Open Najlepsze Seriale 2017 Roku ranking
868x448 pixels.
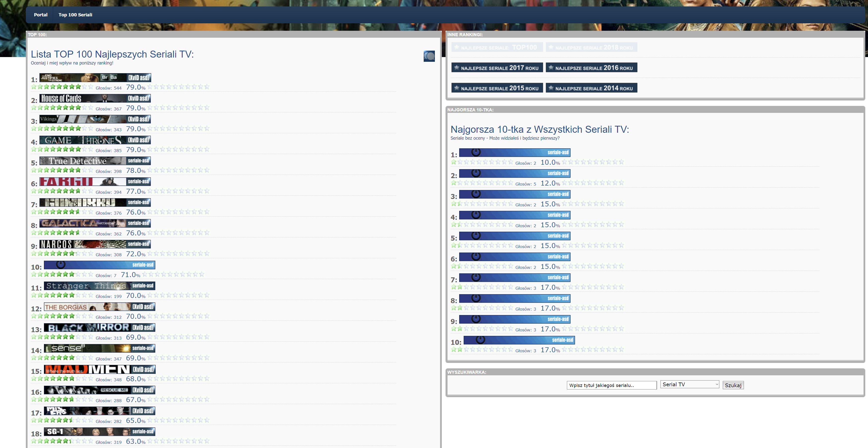497,68
